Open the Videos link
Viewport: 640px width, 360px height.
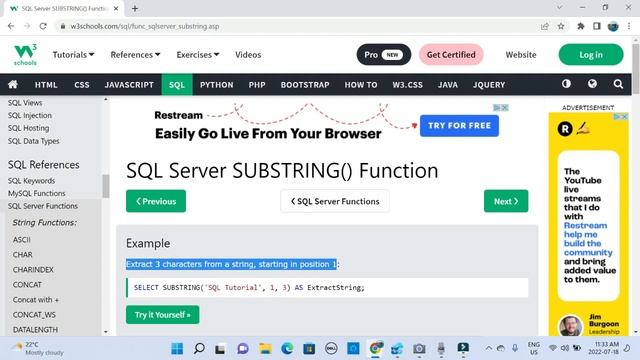[248, 55]
